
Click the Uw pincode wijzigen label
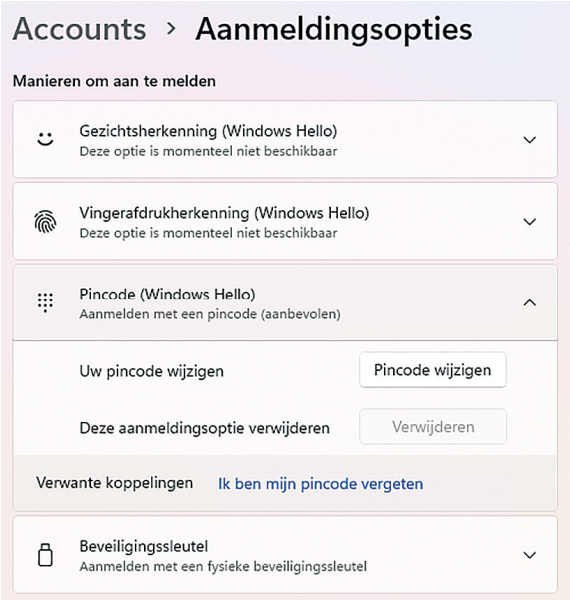(x=151, y=371)
